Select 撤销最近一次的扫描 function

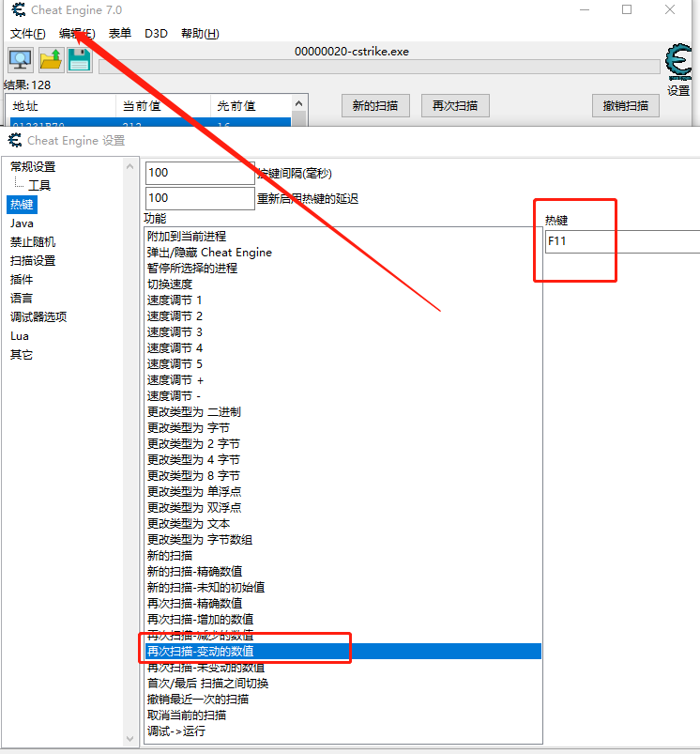click(x=197, y=699)
